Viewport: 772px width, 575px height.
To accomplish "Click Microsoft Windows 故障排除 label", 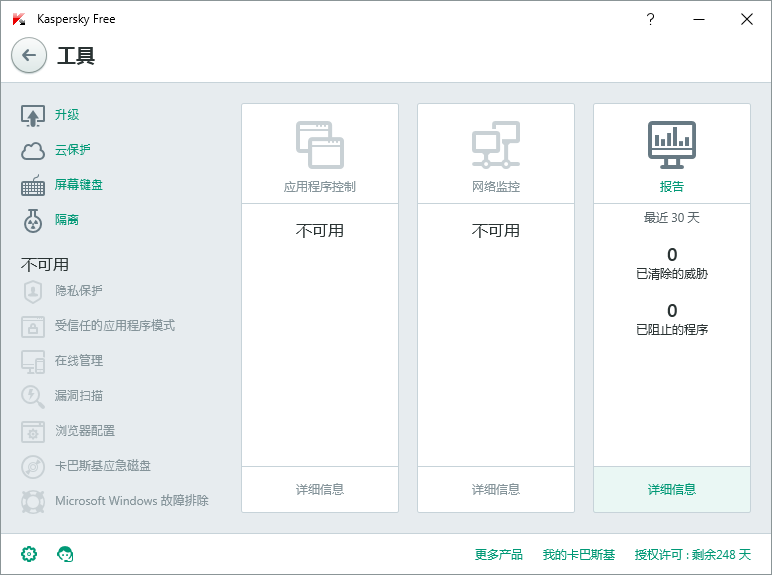I will [x=132, y=501].
